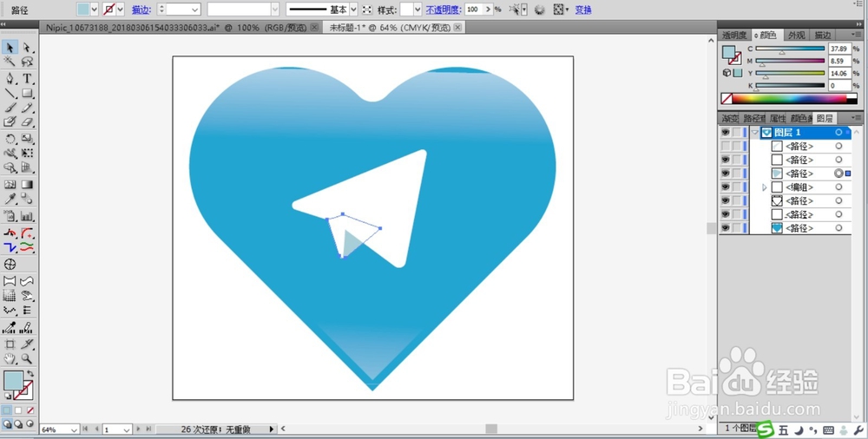The width and height of the screenshot is (868, 439).
Task: Open the Color panel flyout menu
Action: click(x=857, y=35)
